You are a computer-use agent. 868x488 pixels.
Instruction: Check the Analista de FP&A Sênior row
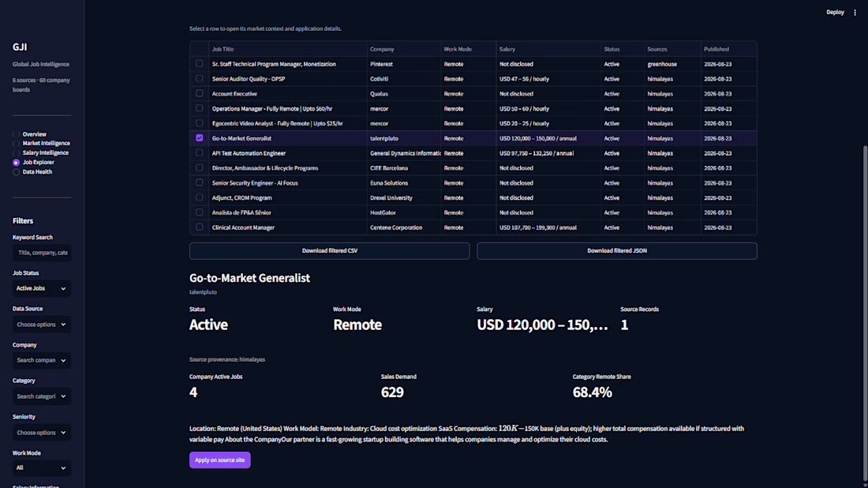click(200, 212)
